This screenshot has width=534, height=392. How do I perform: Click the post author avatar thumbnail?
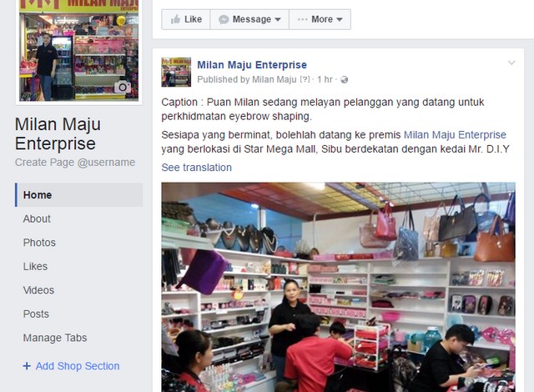[x=176, y=72]
